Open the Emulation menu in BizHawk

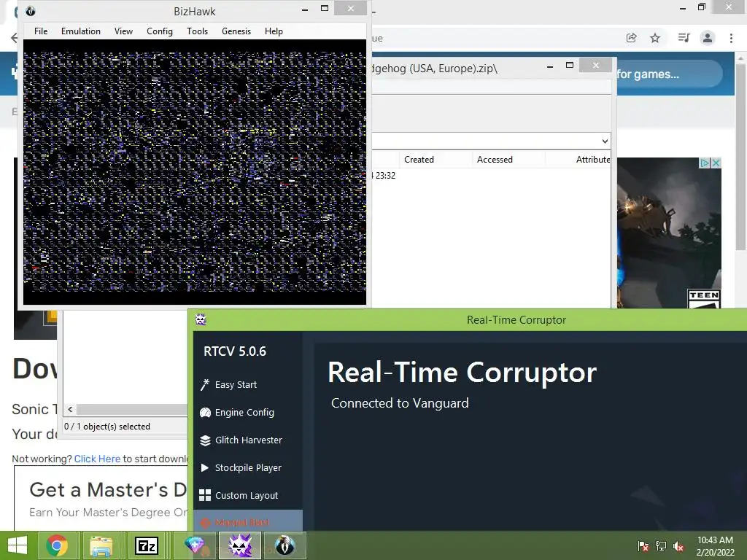[x=80, y=31]
